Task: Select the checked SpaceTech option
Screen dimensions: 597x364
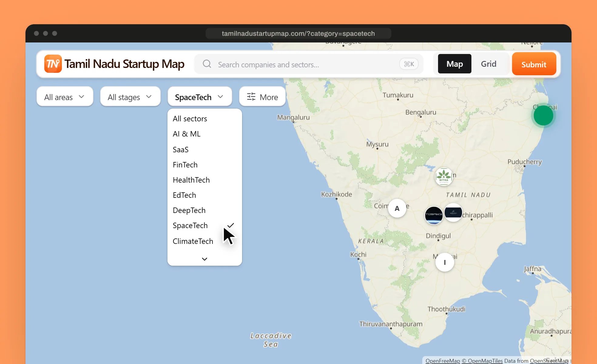Action: pyautogui.click(x=204, y=225)
